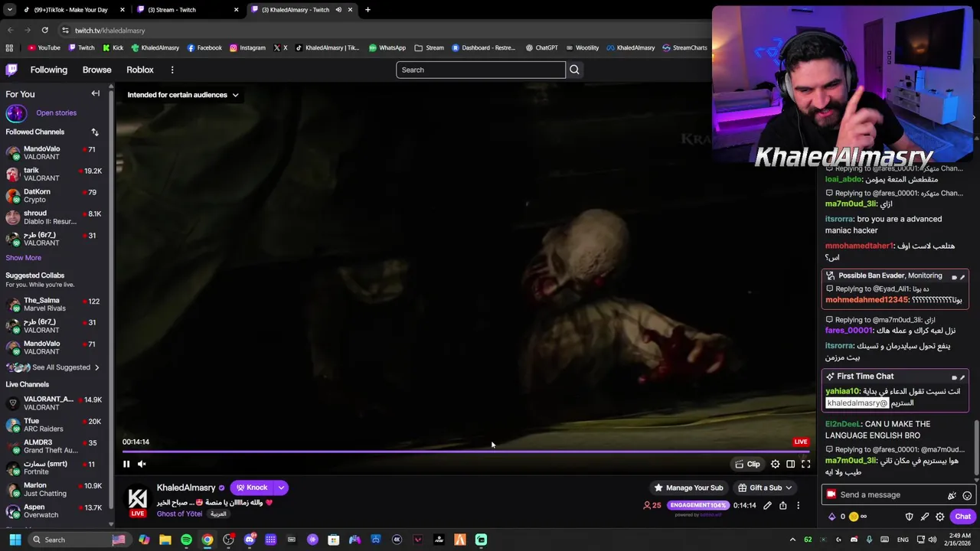Open Browse page
The width and height of the screenshot is (980, 551).
[x=97, y=70]
